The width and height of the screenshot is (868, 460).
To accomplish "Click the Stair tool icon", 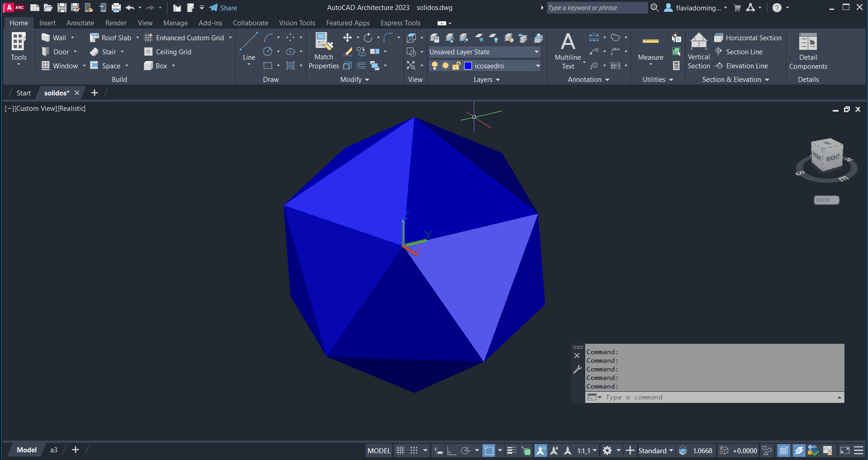I will [95, 52].
